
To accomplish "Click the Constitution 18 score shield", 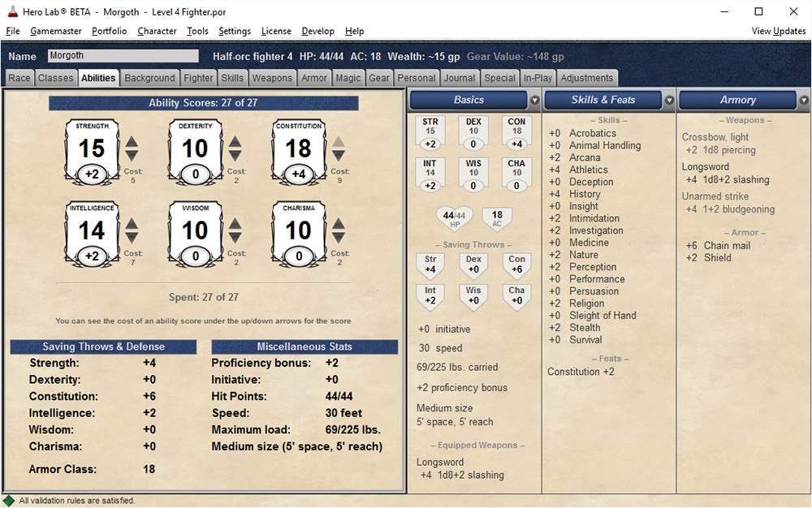I will tap(299, 152).
